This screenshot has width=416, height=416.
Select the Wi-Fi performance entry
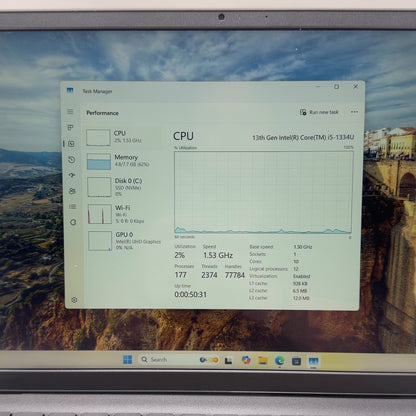point(124,214)
